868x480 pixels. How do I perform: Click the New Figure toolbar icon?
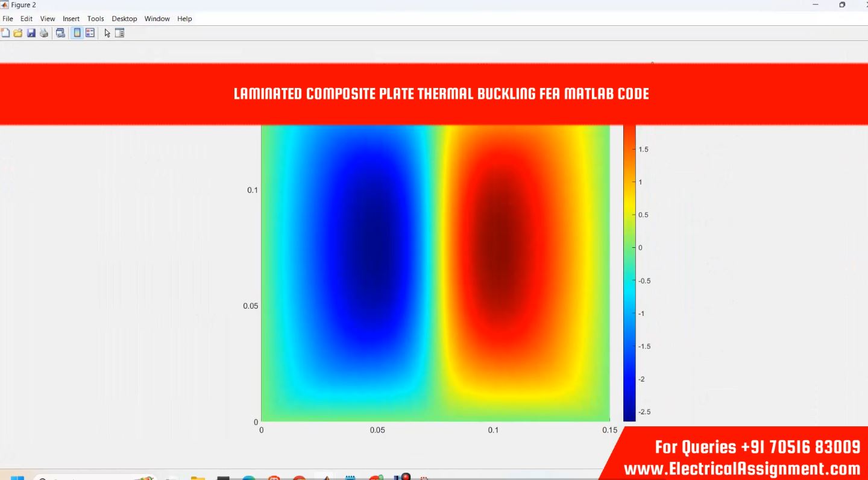tap(5, 33)
